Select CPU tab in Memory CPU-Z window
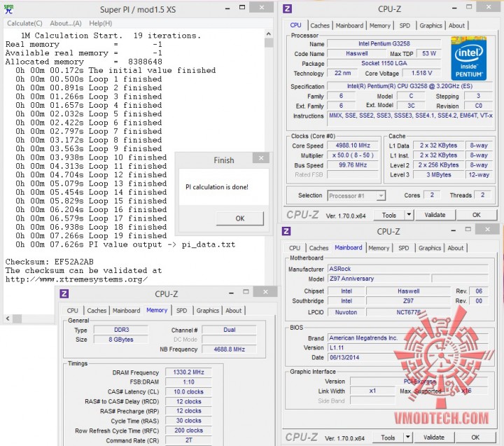The image size is (504, 446). [72, 311]
